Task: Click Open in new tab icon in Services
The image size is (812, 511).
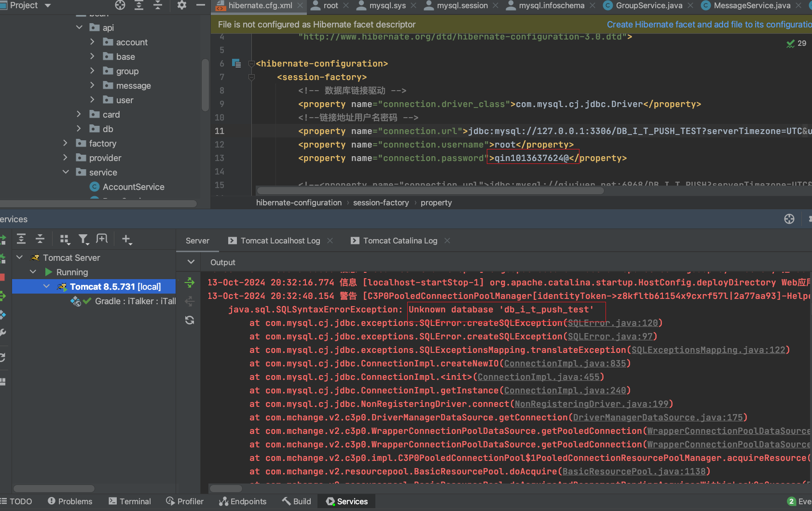Action: pyautogui.click(x=102, y=239)
